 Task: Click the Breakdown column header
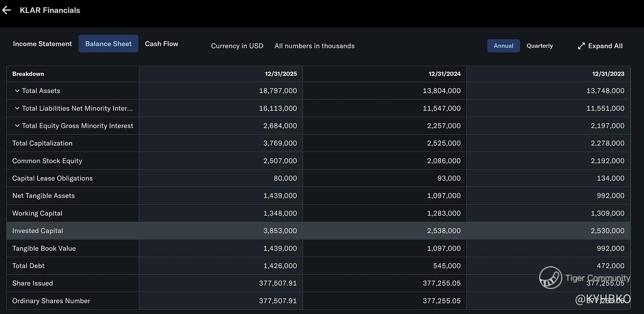[x=28, y=74]
